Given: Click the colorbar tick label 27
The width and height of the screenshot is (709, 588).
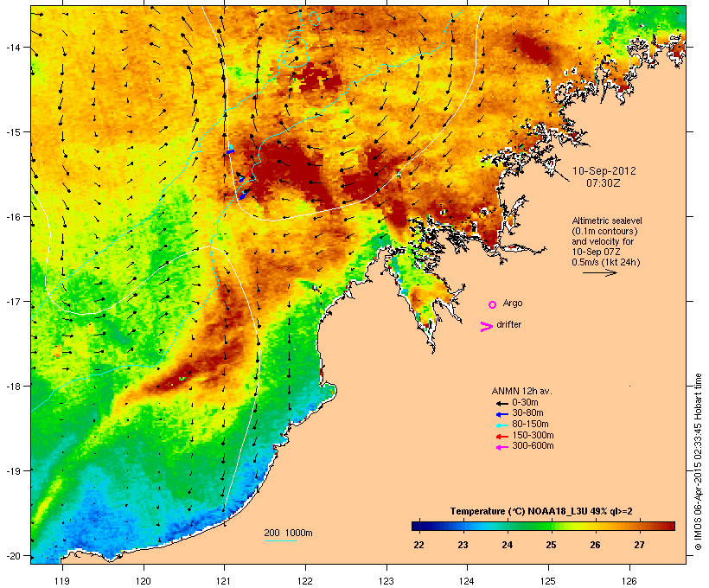Looking at the screenshot, I should (639, 545).
